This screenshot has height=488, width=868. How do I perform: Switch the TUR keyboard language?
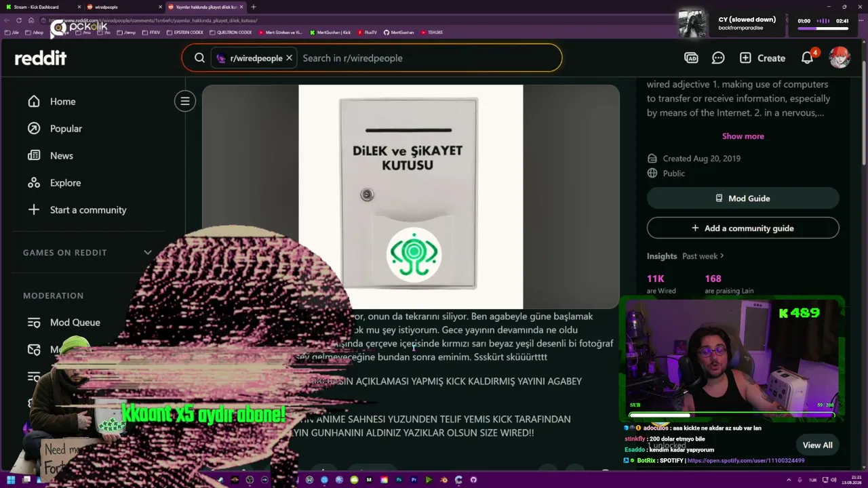813,480
